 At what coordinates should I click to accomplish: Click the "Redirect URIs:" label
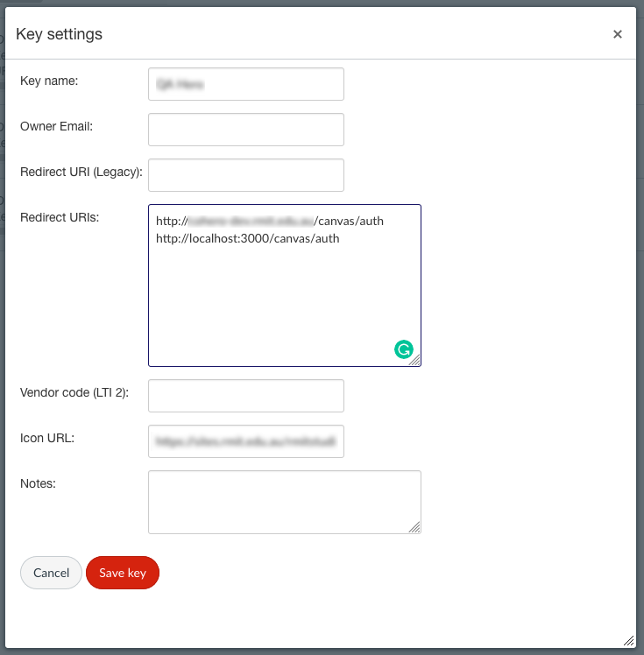point(60,217)
